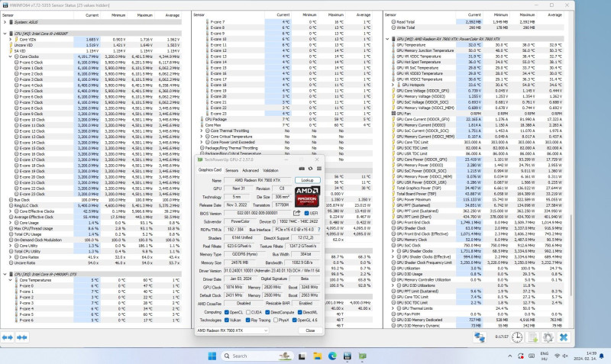Expand the GPU Hotspots row

pos(393,85)
